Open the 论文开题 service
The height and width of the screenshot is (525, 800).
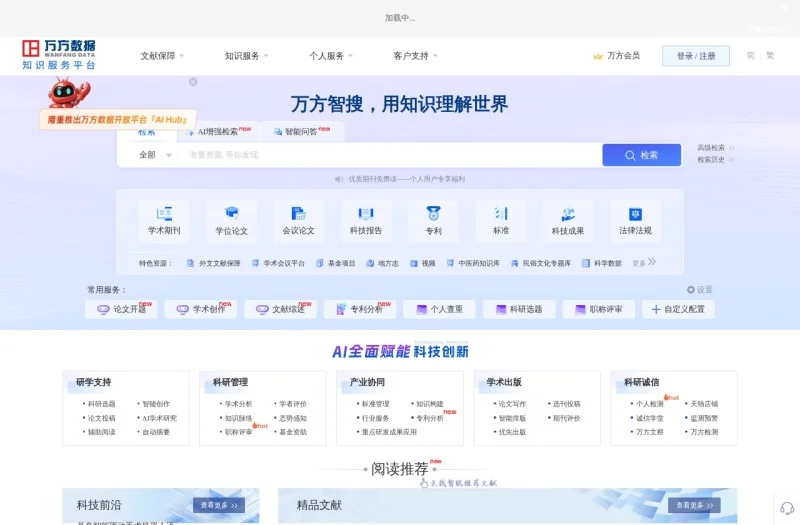(121, 309)
